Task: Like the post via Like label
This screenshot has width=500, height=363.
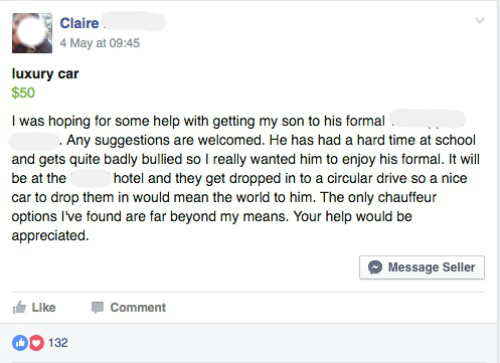Action: [x=44, y=307]
